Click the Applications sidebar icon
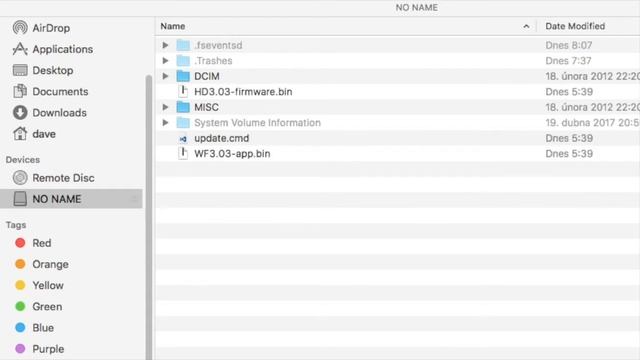The height and width of the screenshot is (360, 640). coord(20,49)
